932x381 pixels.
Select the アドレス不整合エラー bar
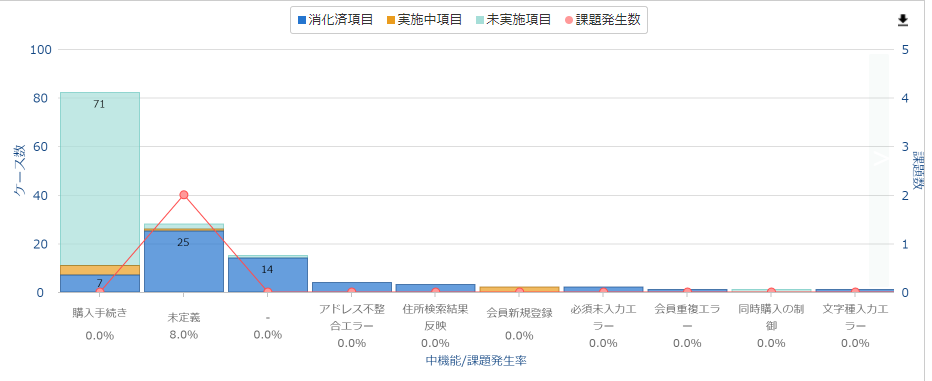[352, 287]
